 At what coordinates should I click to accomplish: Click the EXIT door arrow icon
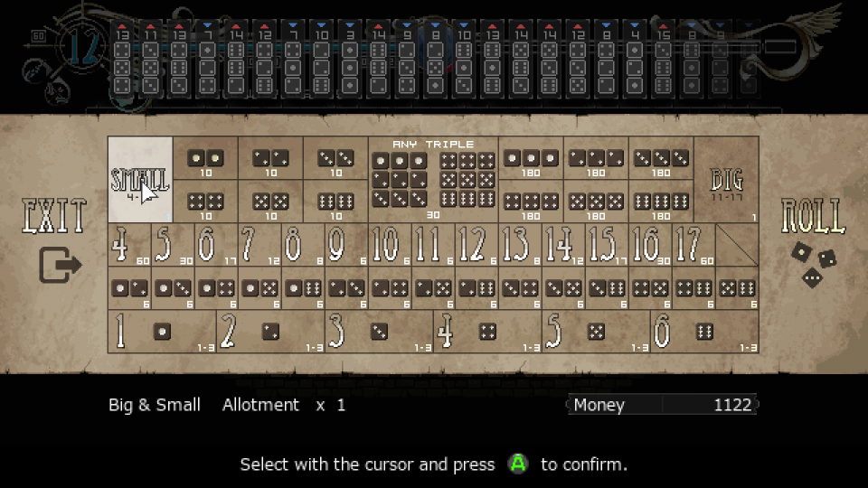point(60,265)
